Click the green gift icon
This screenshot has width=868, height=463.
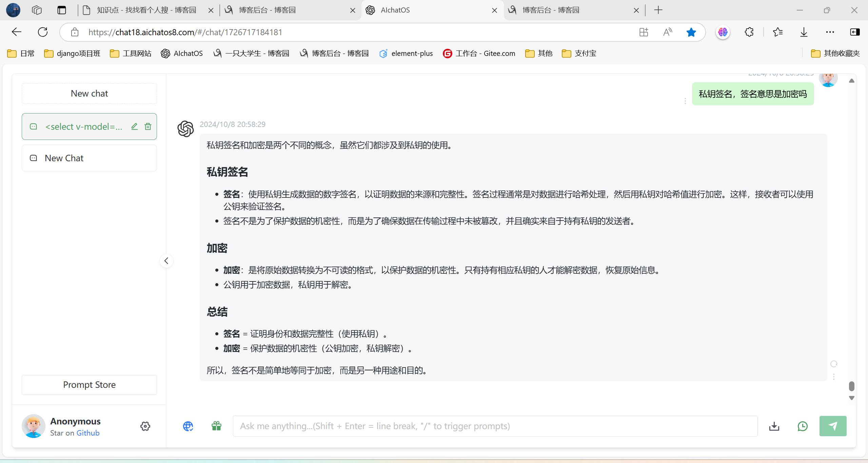point(216,426)
